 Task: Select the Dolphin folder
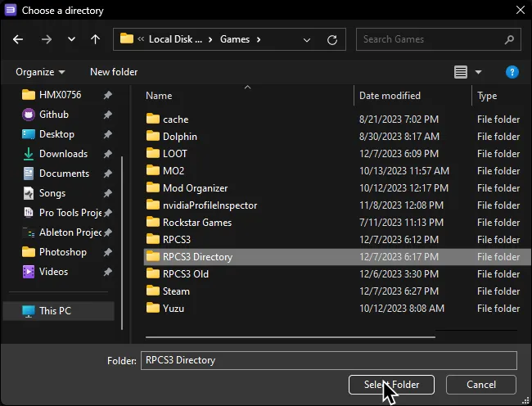(x=337, y=137)
